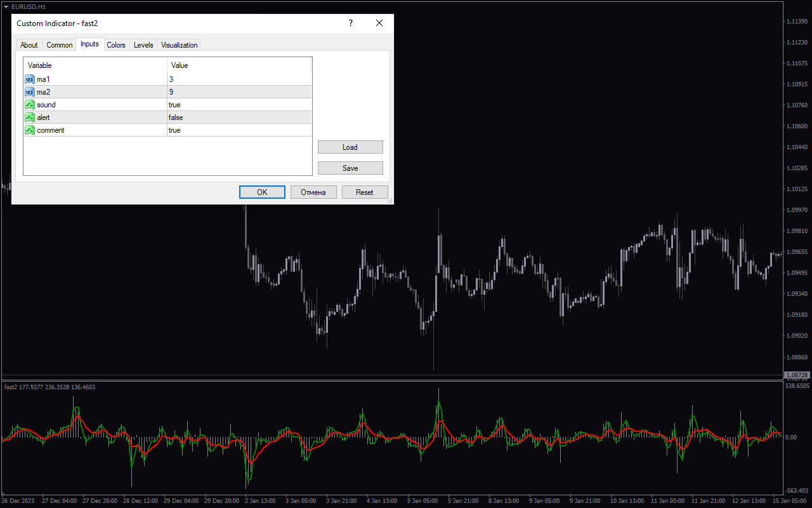This screenshot has height=508, width=812.
Task: Go to the Visualization tab
Action: [180, 45]
